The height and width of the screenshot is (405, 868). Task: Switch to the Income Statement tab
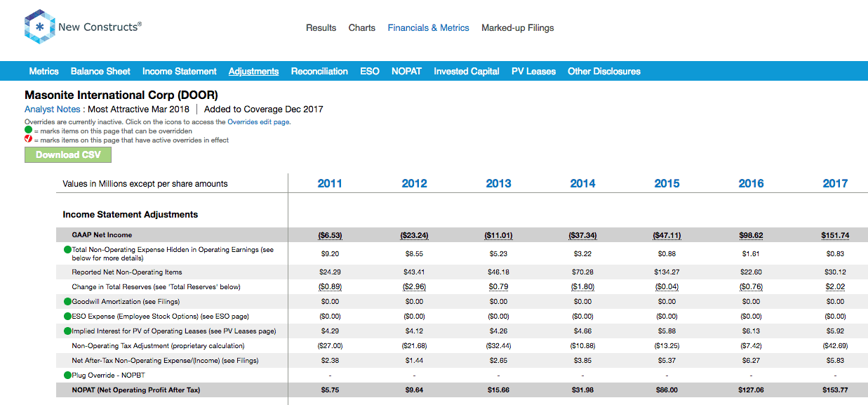click(180, 71)
